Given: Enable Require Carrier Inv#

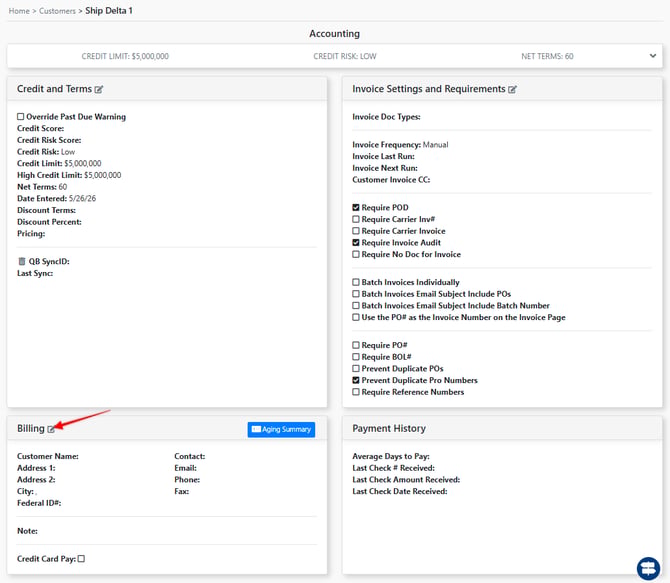Looking at the screenshot, I should pyautogui.click(x=356, y=219).
